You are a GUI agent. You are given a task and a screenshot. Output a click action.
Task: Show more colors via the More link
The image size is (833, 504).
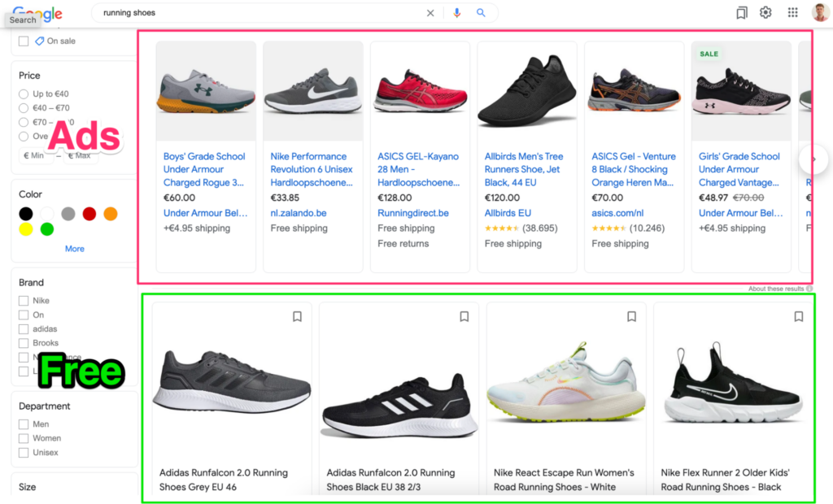[x=74, y=248]
